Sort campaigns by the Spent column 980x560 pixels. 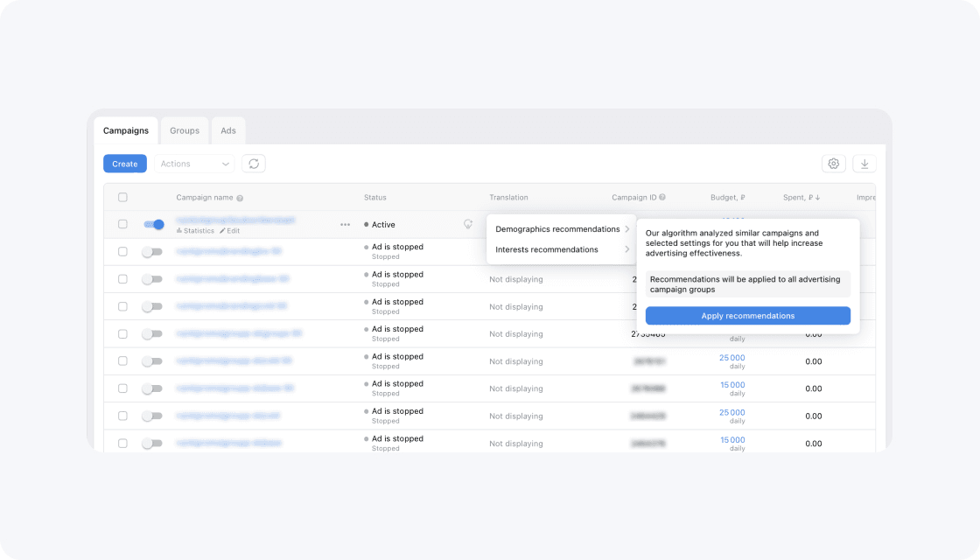[x=801, y=198]
